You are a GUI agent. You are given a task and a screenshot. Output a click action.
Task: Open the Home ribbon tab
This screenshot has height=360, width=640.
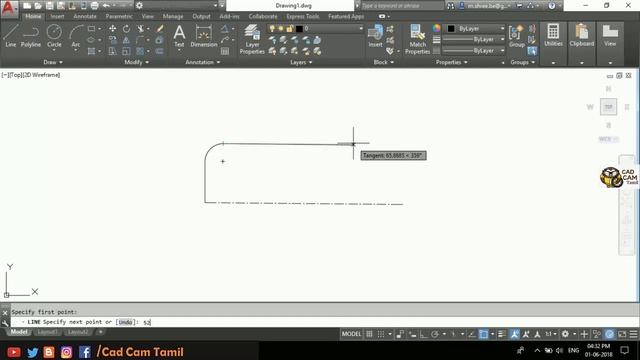point(33,16)
